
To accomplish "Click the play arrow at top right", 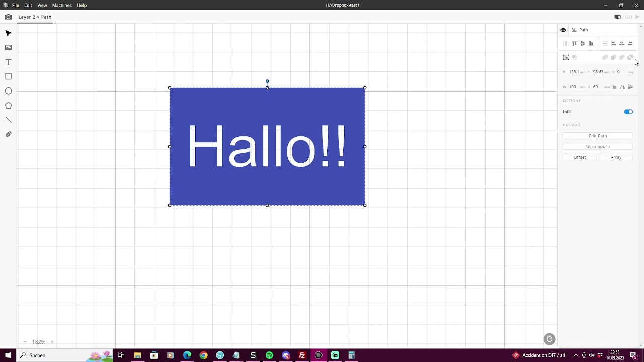I will [x=637, y=17].
